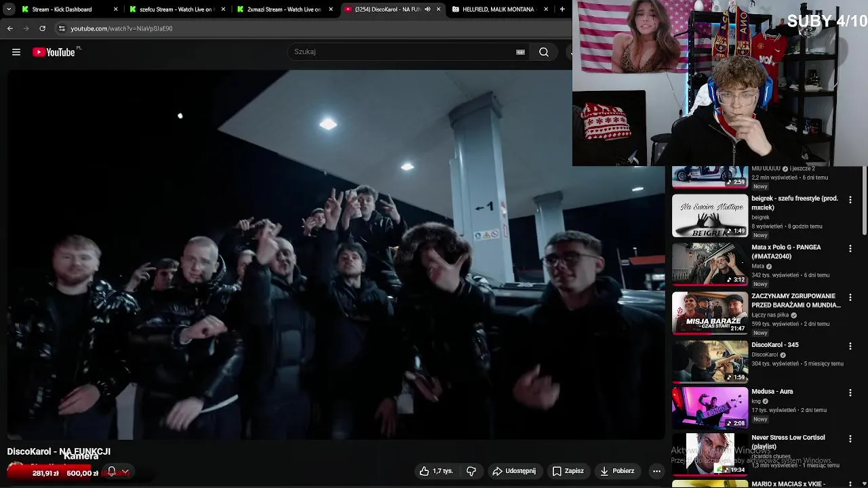Click the page scrollbar on the right edge
The height and width of the screenshot is (488, 868).
coord(864,201)
